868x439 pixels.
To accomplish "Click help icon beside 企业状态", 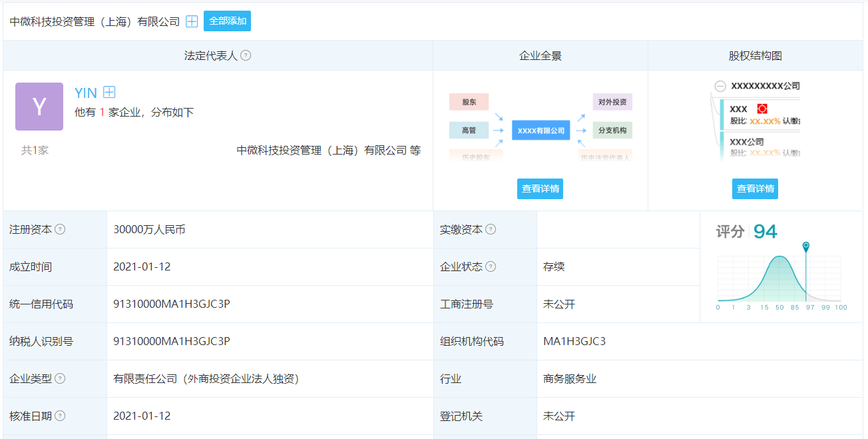I will [491, 266].
